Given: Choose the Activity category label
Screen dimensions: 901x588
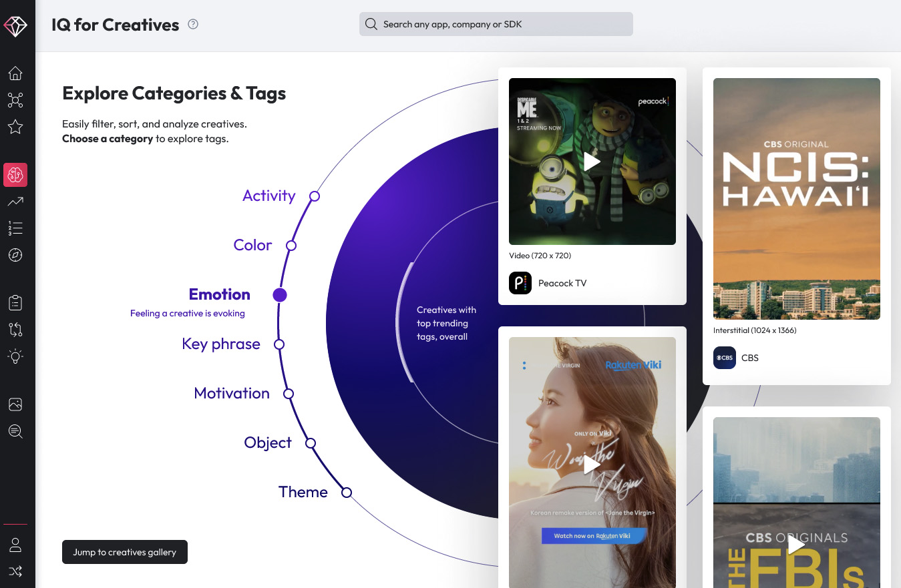Looking at the screenshot, I should [269, 196].
